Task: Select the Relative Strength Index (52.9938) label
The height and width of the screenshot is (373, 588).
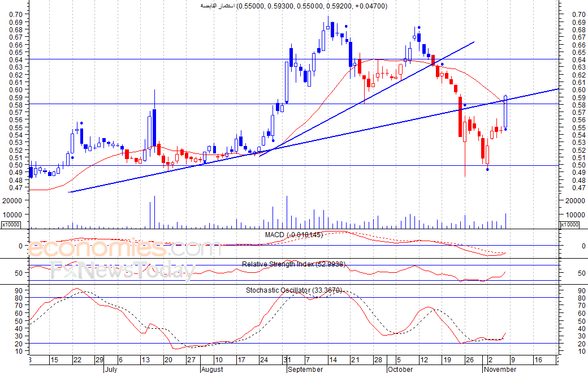Action: coord(293,264)
